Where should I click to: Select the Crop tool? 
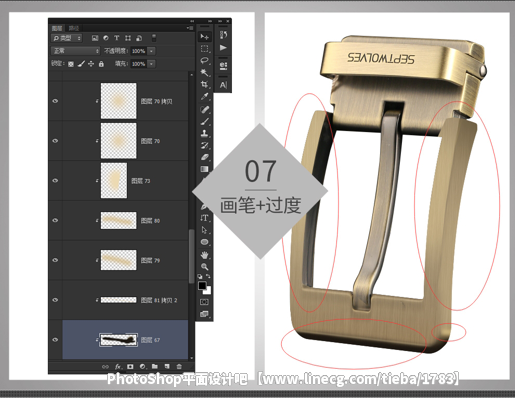click(x=204, y=84)
